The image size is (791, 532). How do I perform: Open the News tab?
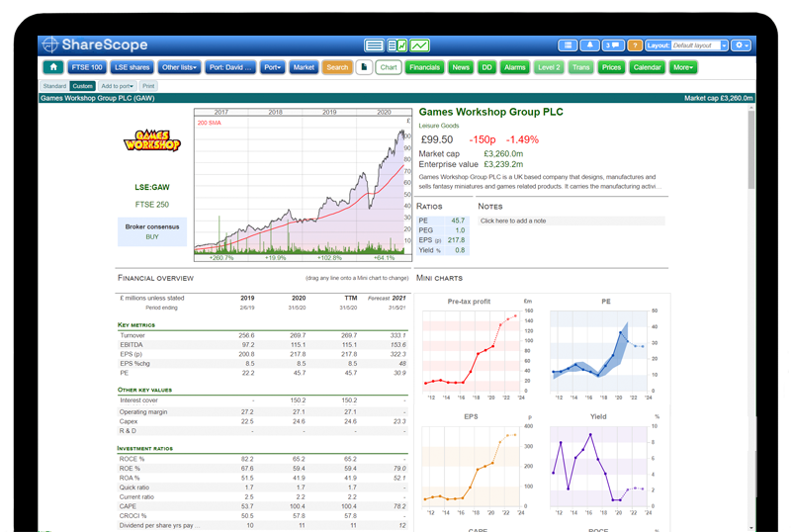coord(461,67)
